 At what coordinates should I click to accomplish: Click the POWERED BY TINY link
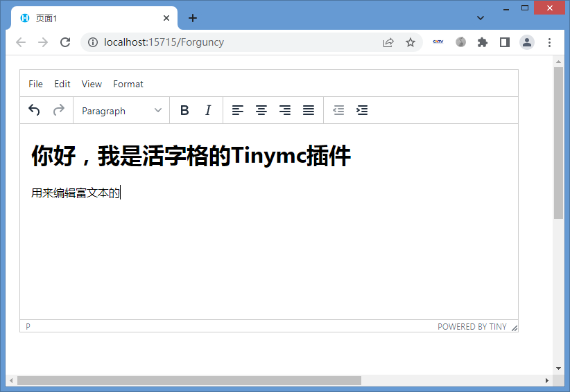[x=472, y=327]
